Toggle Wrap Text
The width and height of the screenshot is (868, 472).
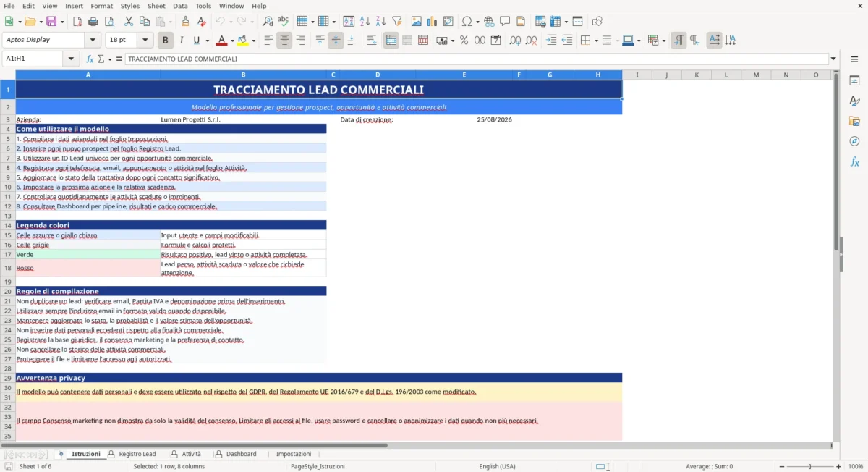point(372,41)
